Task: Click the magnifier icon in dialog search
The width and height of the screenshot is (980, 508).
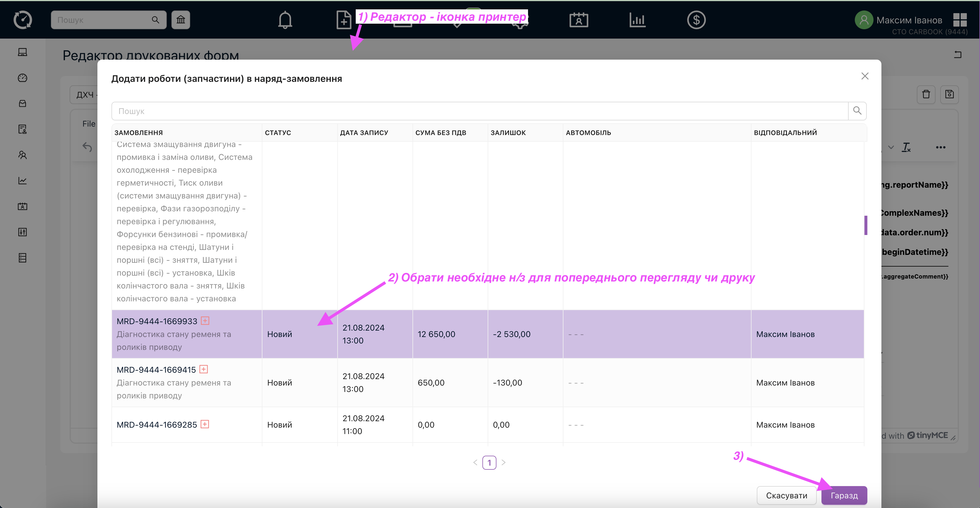Action: [857, 111]
